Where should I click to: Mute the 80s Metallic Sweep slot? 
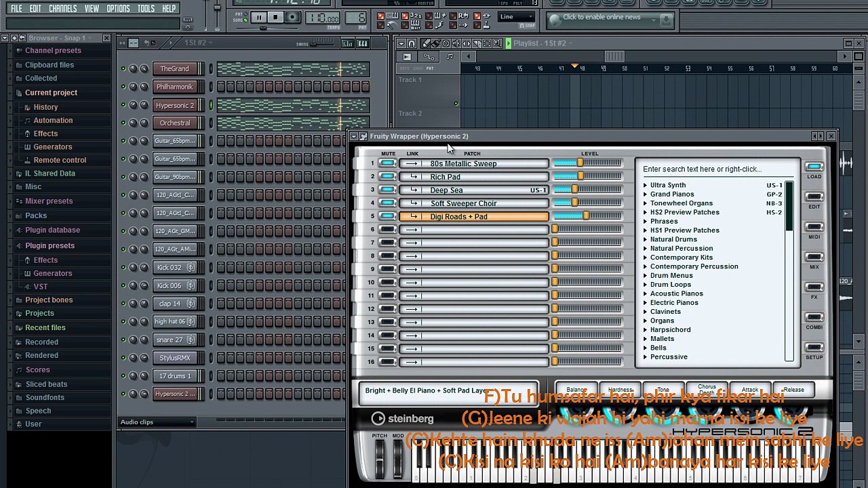[387, 163]
